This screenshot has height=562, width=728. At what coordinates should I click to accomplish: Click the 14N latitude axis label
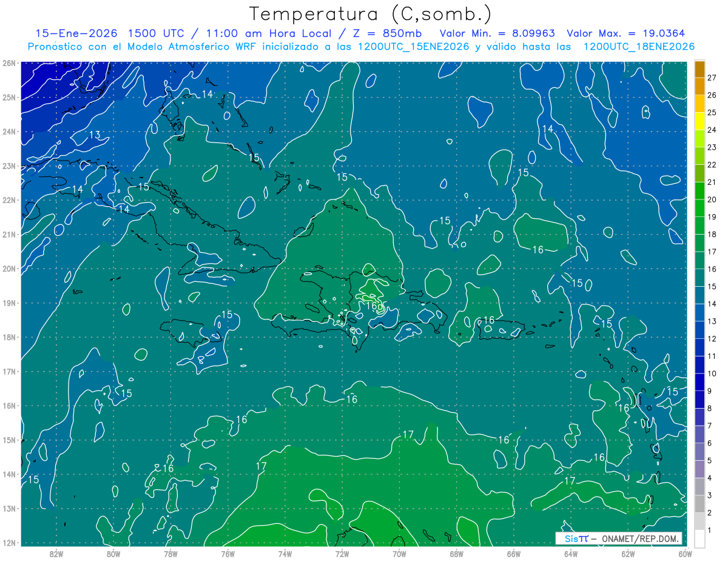(x=8, y=474)
